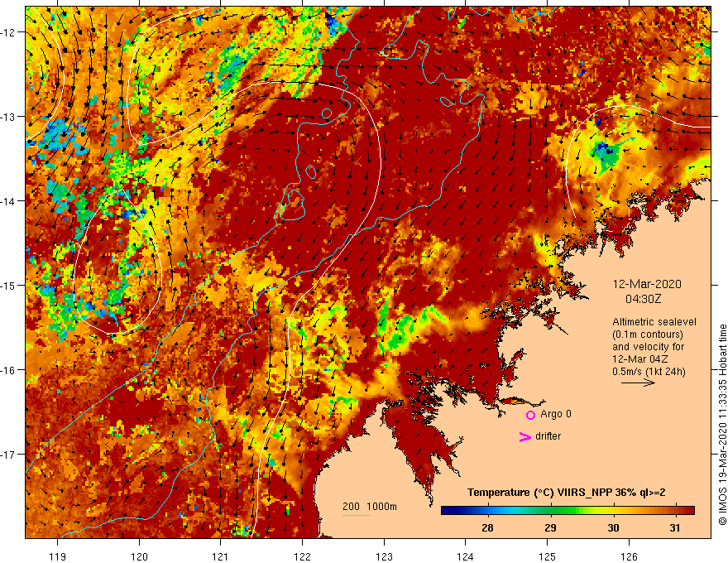Click the cyan 200 1000m depth contour line sample
The width and height of the screenshot is (728, 563).
tap(357, 516)
